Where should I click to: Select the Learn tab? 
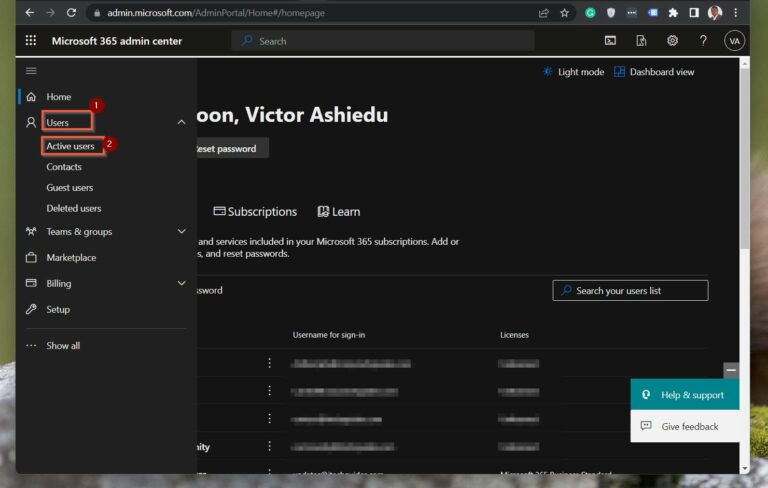pyautogui.click(x=338, y=212)
